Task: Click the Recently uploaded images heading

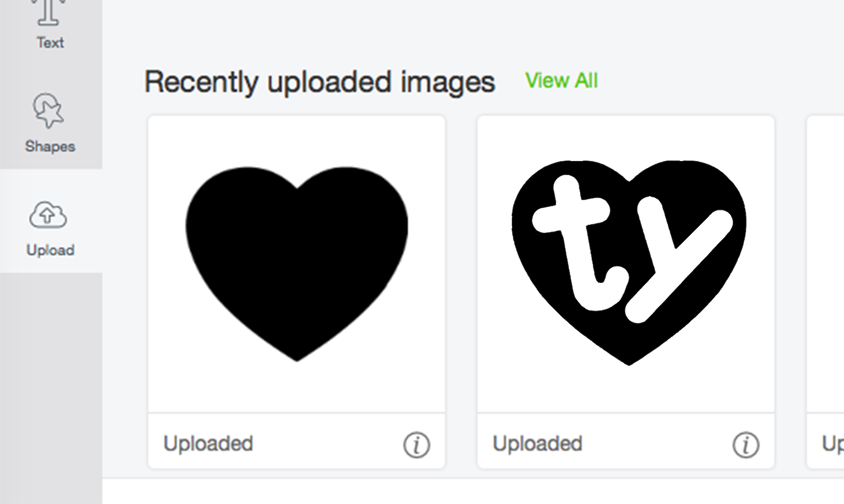Action: [x=320, y=82]
